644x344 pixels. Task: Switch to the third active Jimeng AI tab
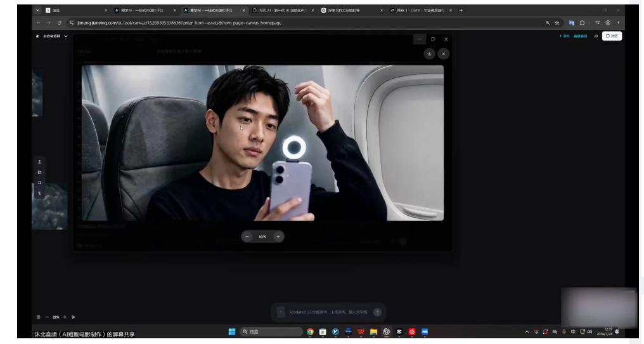pyautogui.click(x=214, y=10)
